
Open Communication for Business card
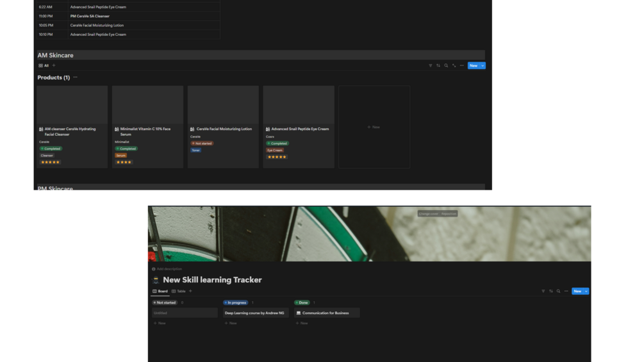[327, 313]
